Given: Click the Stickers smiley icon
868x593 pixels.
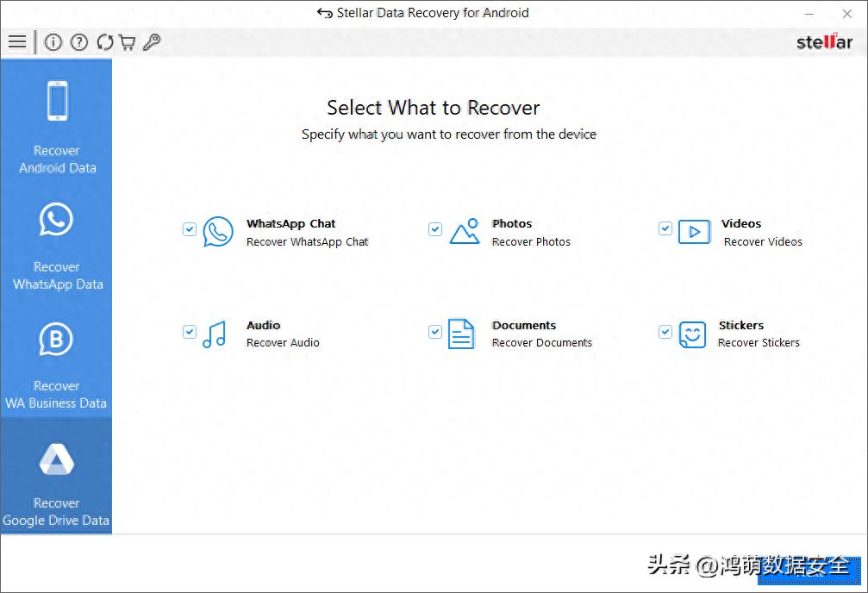Looking at the screenshot, I should pos(692,334).
